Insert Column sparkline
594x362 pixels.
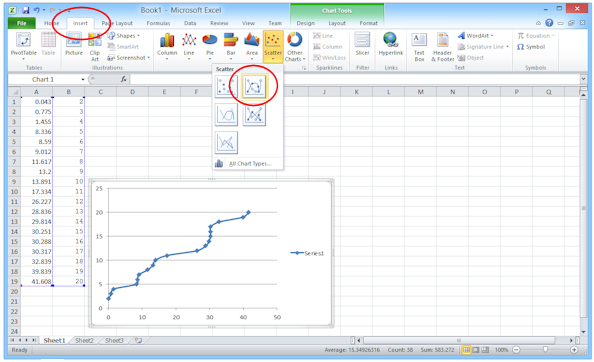click(328, 47)
